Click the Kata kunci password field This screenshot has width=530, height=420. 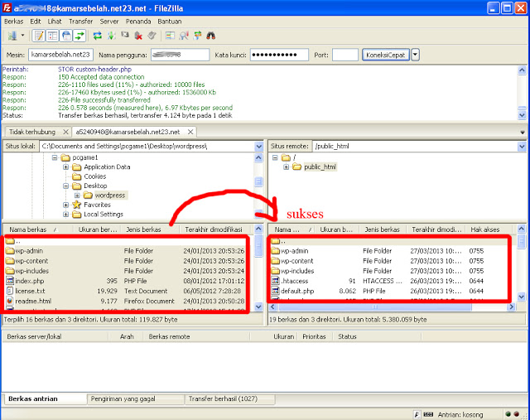coord(279,55)
